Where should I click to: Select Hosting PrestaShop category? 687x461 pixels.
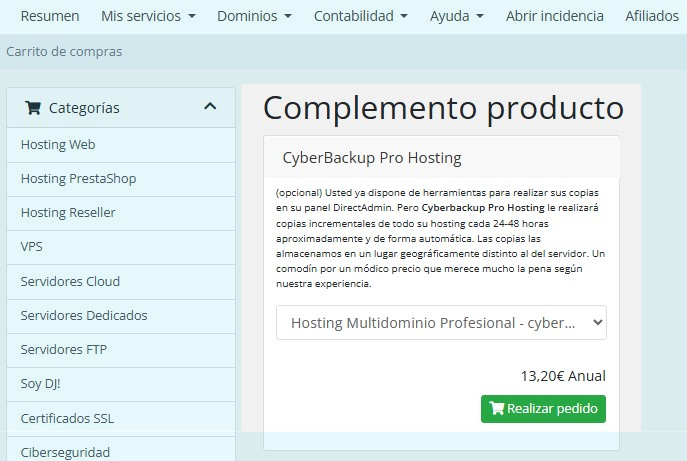pos(121,179)
